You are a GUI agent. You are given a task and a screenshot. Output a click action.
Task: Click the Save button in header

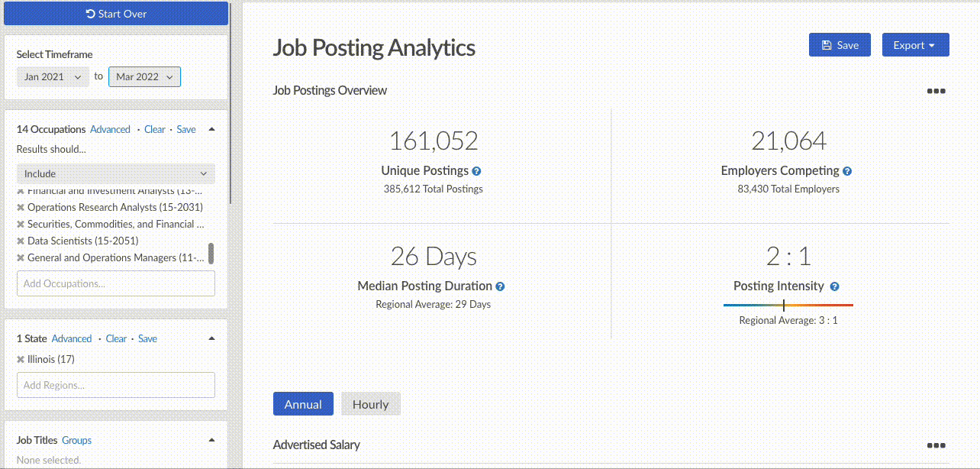[840, 45]
